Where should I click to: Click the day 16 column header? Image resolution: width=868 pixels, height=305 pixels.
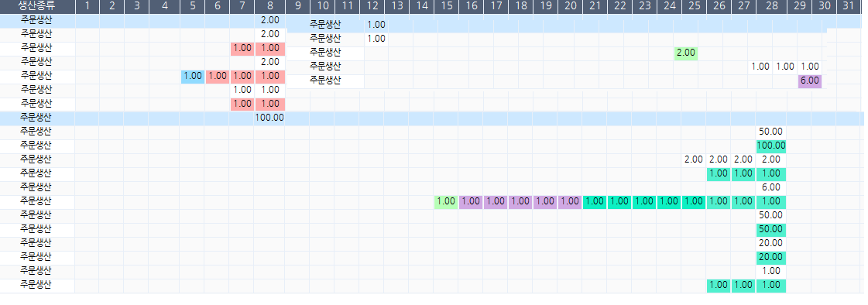(x=471, y=7)
